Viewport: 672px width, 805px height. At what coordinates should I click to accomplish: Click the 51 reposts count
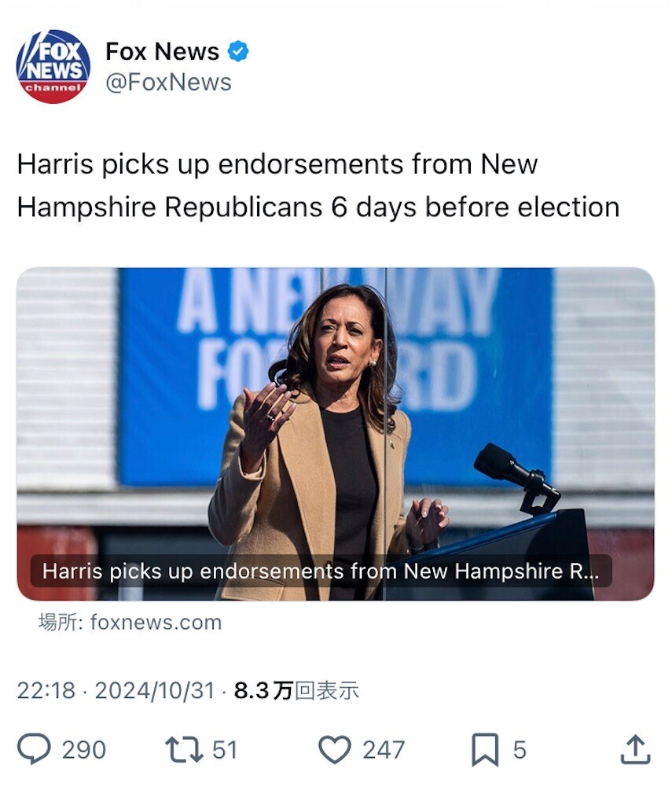(x=225, y=750)
